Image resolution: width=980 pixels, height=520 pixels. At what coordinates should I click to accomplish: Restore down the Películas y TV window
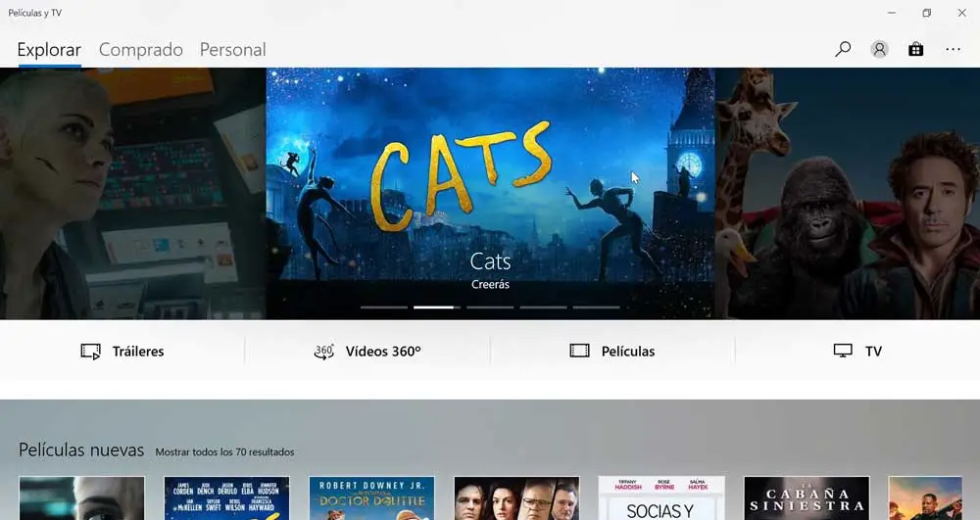927,13
